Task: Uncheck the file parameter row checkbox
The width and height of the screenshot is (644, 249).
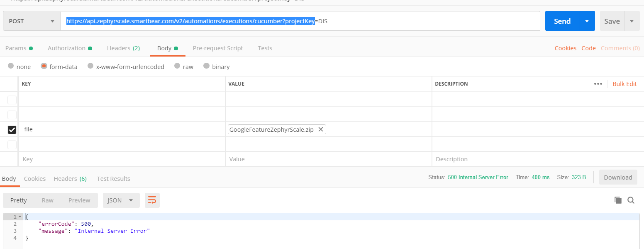Action: tap(12, 129)
